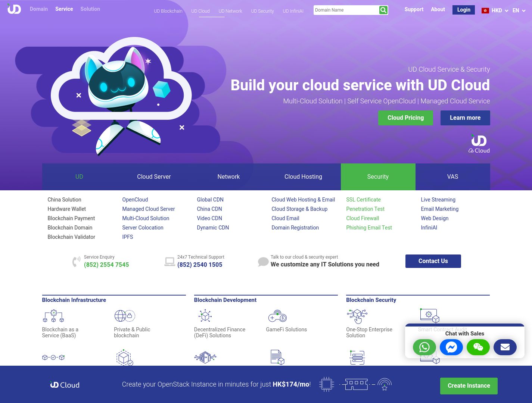This screenshot has width=532, height=403.
Task: Click the Learn more button
Action: [465, 118]
